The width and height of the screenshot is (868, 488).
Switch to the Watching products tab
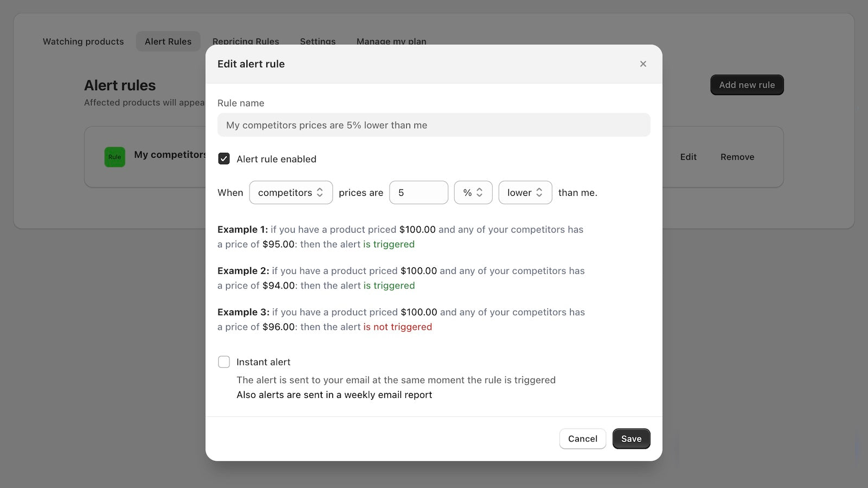click(x=82, y=41)
